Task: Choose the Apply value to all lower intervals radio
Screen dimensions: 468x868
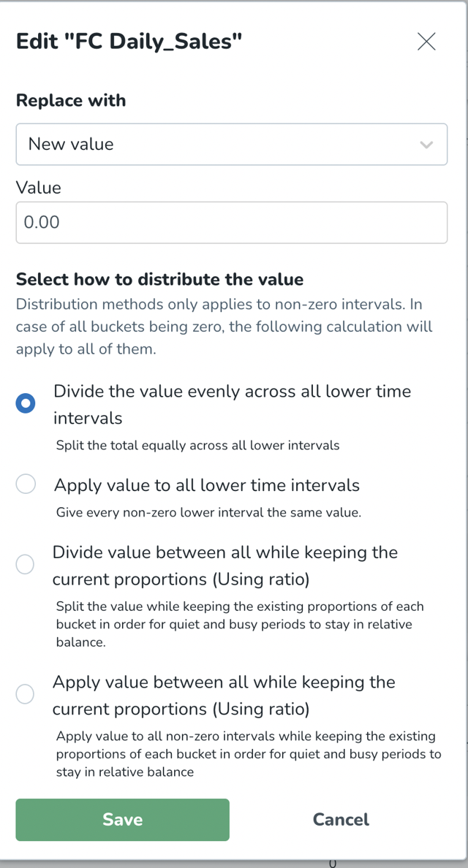Action: [x=26, y=484]
